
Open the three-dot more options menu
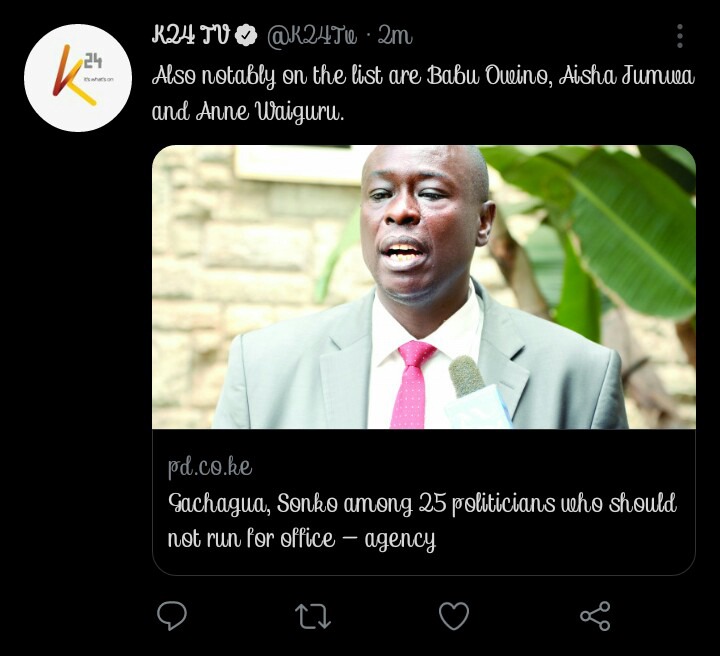click(x=680, y=36)
